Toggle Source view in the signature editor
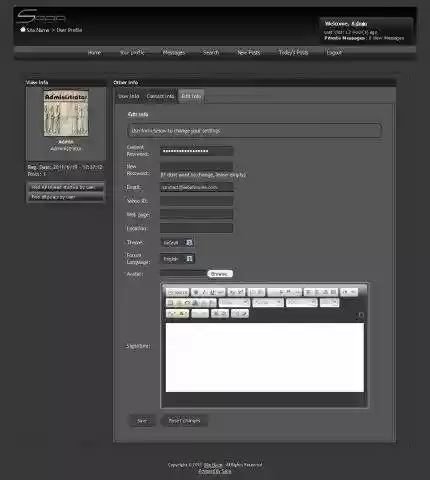Screen dimensions: 430x480 click(x=178, y=292)
